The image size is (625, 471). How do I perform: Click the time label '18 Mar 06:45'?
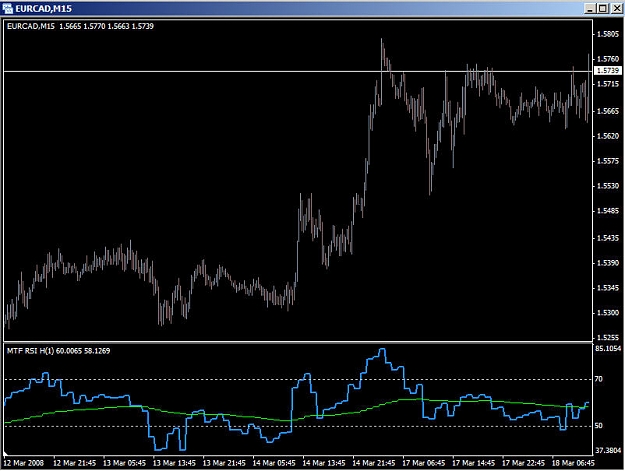point(573,463)
